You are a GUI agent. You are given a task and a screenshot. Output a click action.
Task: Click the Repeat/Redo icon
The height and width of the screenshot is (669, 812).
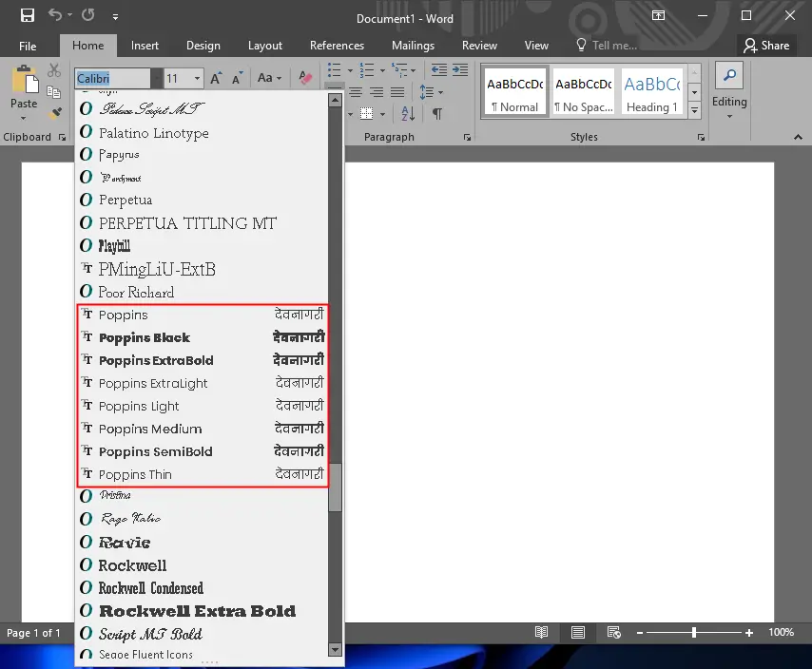88,15
